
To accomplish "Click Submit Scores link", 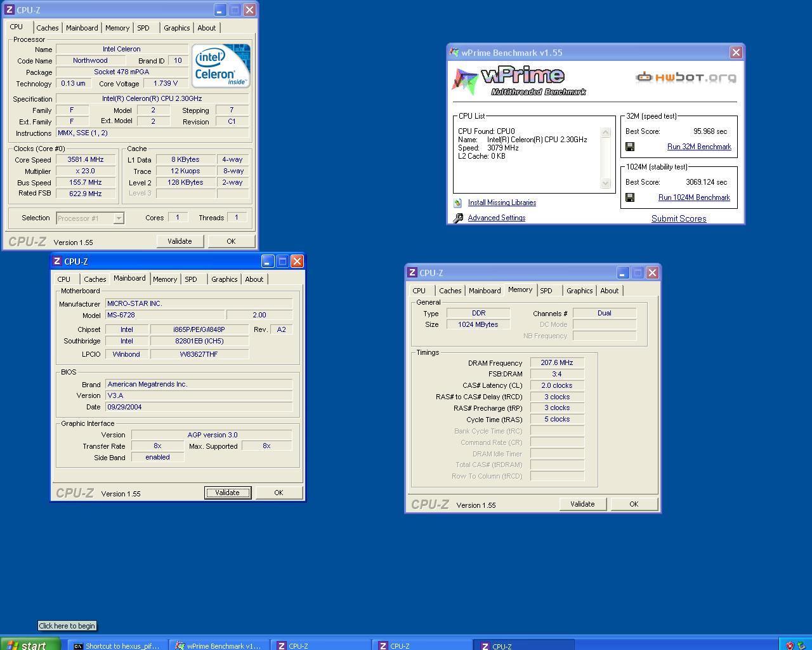I will (679, 218).
